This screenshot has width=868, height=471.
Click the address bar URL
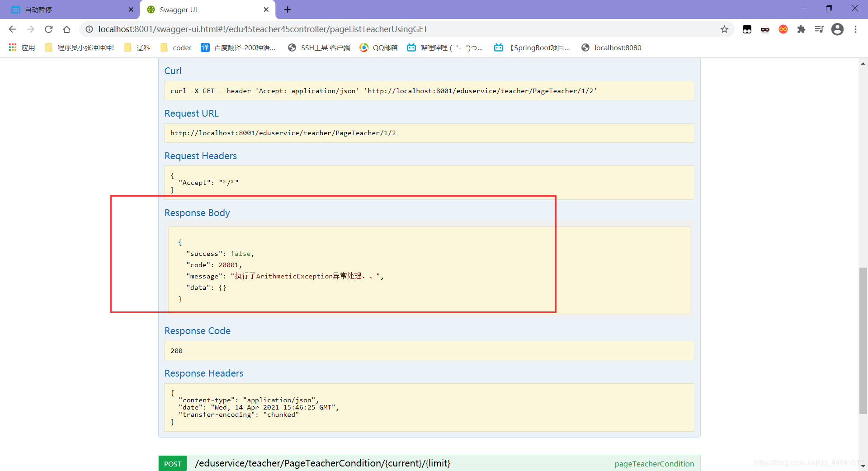point(263,29)
